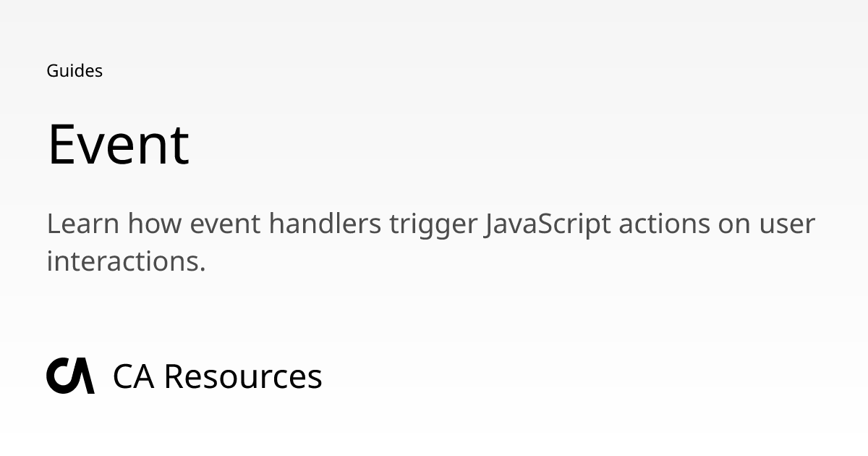Click the CA text beside the logo

134,376
